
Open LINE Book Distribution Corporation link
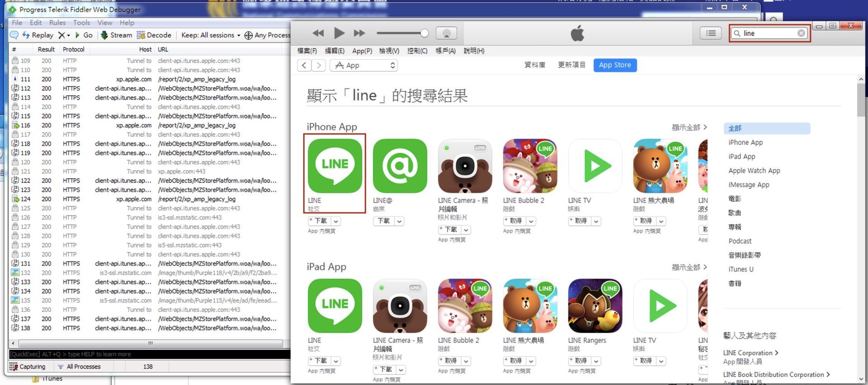coord(776,375)
